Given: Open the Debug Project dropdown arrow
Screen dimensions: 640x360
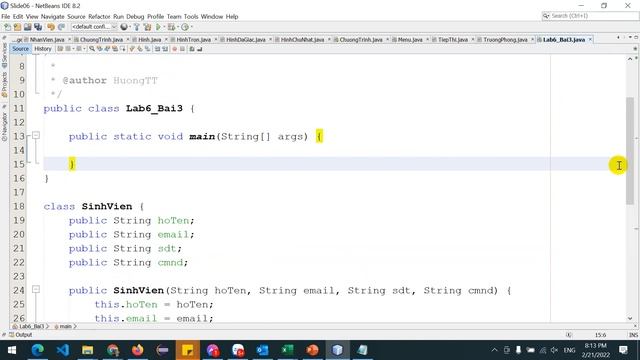Looking at the screenshot, I should pyautogui.click(x=178, y=27).
